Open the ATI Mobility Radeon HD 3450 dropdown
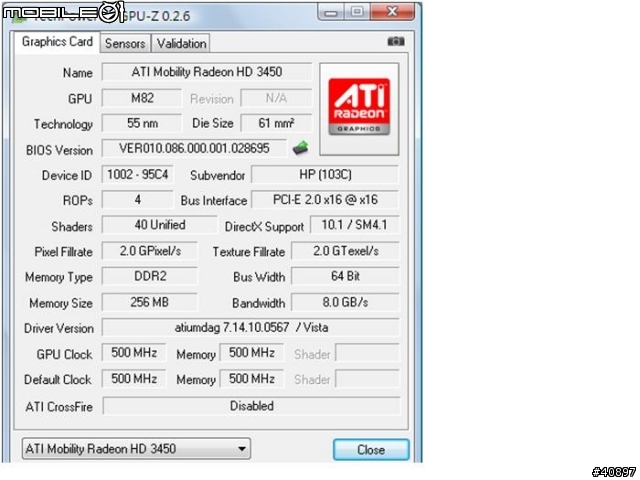 [136, 449]
